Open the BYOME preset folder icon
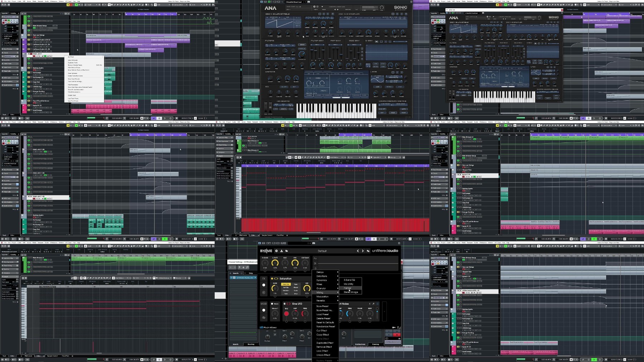 [x=287, y=251]
